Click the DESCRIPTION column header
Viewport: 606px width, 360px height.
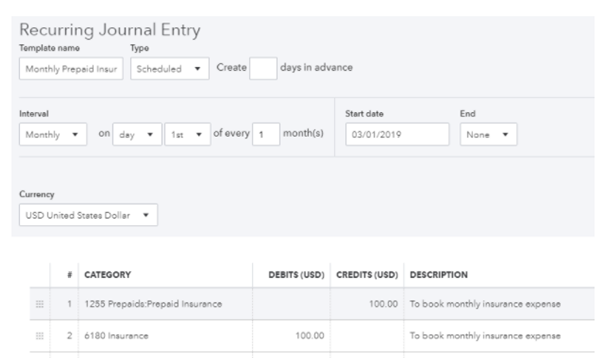click(439, 275)
